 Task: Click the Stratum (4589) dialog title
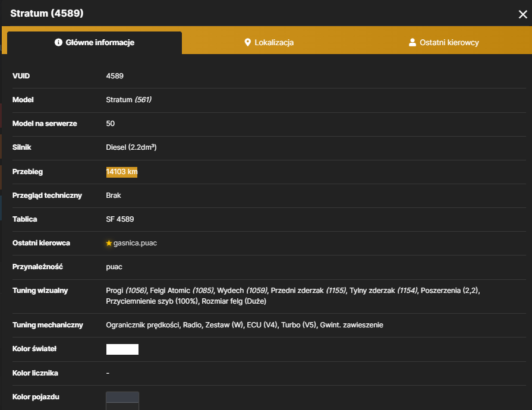pos(47,13)
